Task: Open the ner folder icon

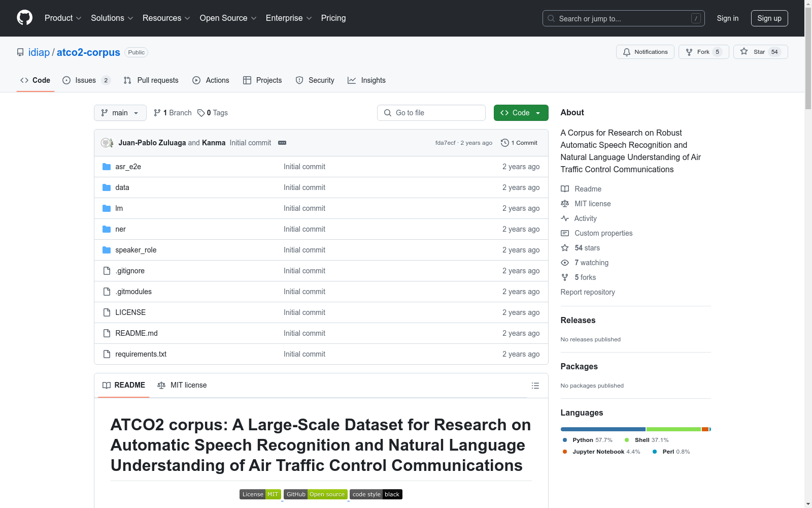Action: pyautogui.click(x=107, y=229)
